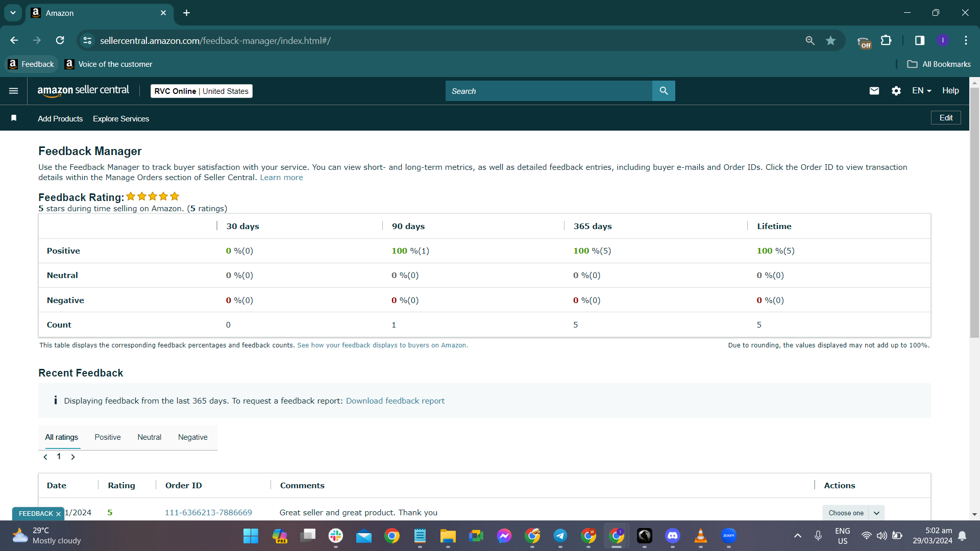Click the RVC Online United States account switcher
Viewport: 980px width, 551px height.
tap(202, 91)
